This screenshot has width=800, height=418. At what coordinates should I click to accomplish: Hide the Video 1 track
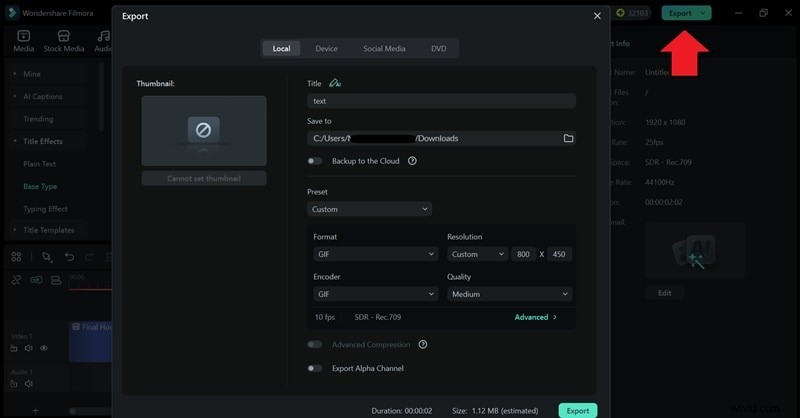click(43, 348)
